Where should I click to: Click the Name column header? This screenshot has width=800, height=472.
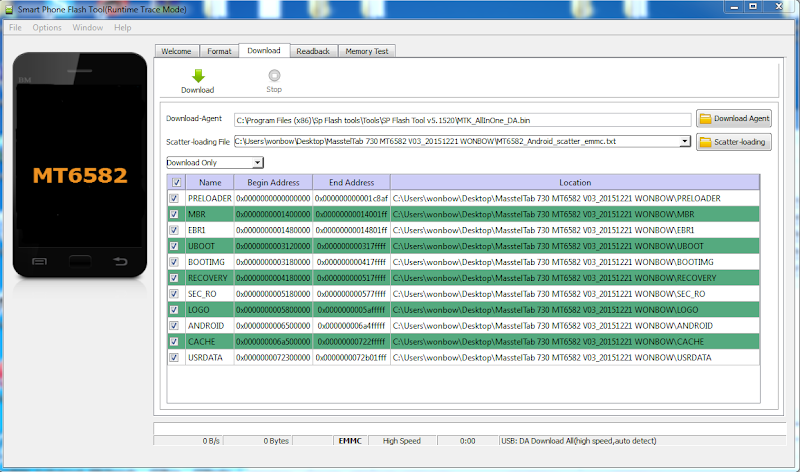[x=210, y=182]
